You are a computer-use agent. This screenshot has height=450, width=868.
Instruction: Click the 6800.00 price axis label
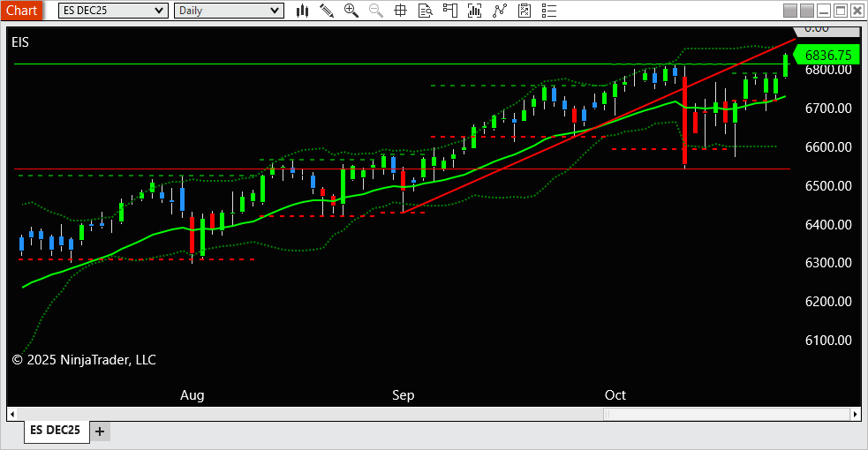click(828, 70)
